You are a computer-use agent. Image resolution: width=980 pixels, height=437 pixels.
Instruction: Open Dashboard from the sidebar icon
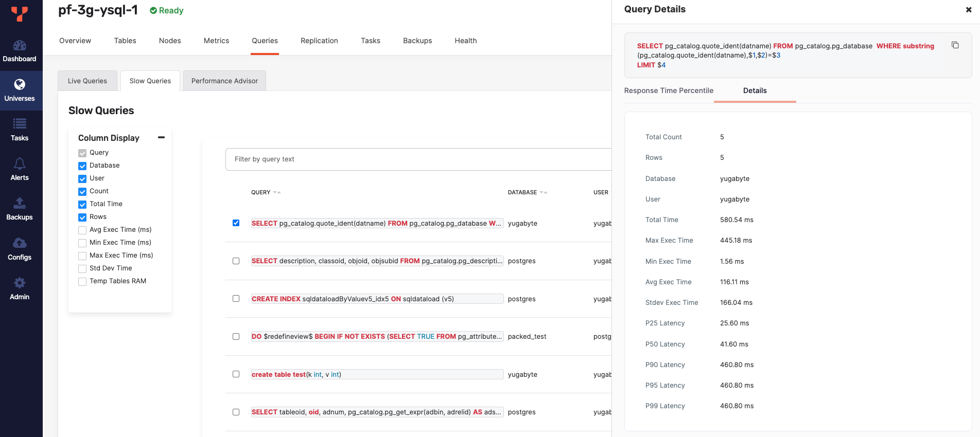[20, 46]
